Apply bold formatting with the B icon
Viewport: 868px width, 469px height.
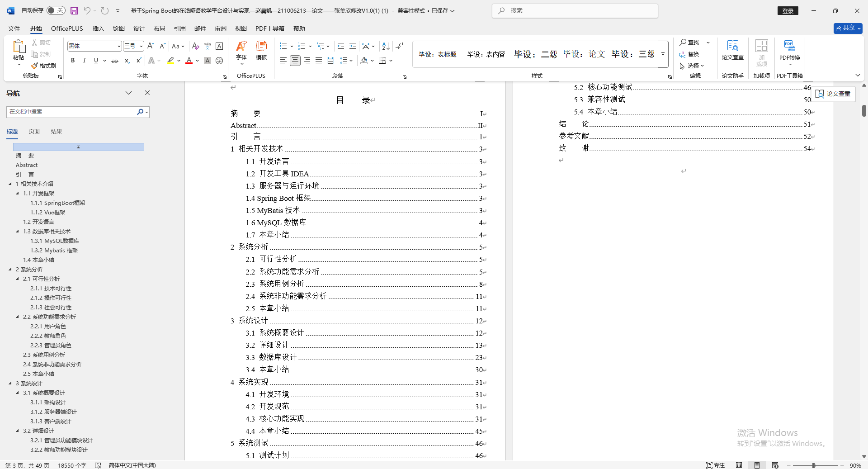pos(72,60)
